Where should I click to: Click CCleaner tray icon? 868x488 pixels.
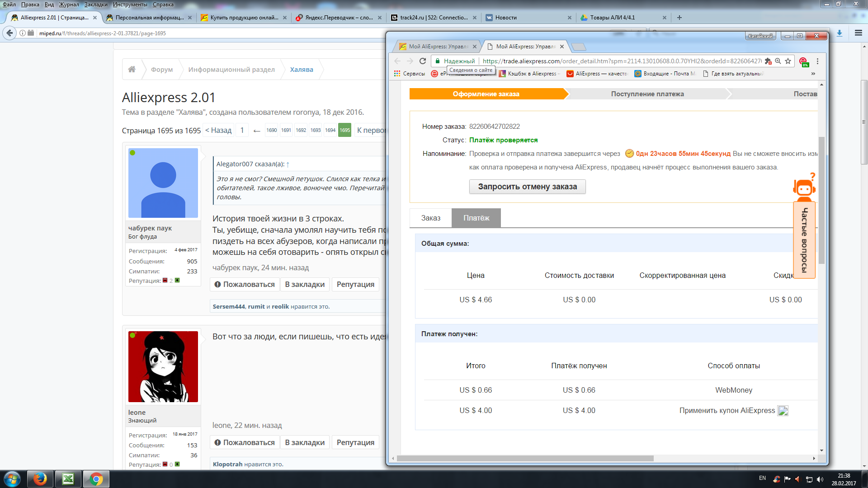[776, 479]
